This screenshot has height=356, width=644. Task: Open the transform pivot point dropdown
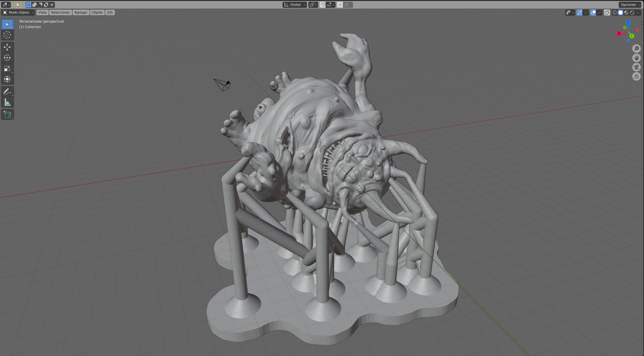click(x=313, y=5)
